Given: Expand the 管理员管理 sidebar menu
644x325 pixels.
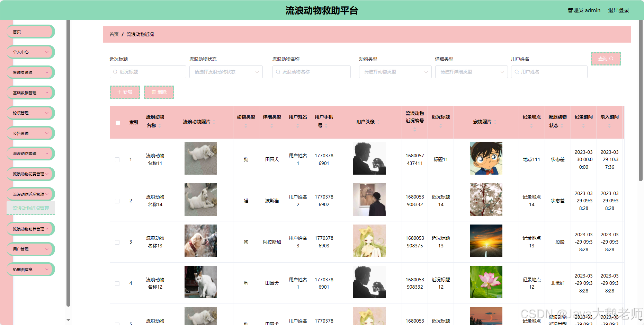Looking at the screenshot, I should point(30,72).
